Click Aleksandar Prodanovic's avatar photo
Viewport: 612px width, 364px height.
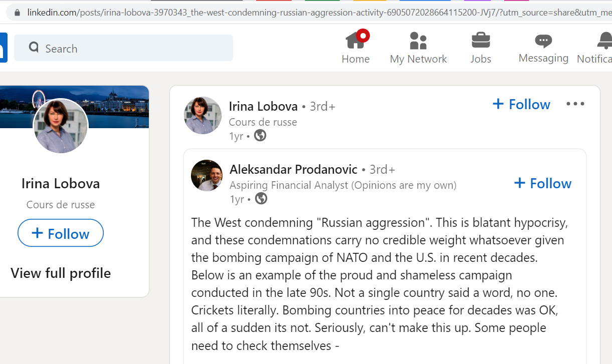coord(207,175)
